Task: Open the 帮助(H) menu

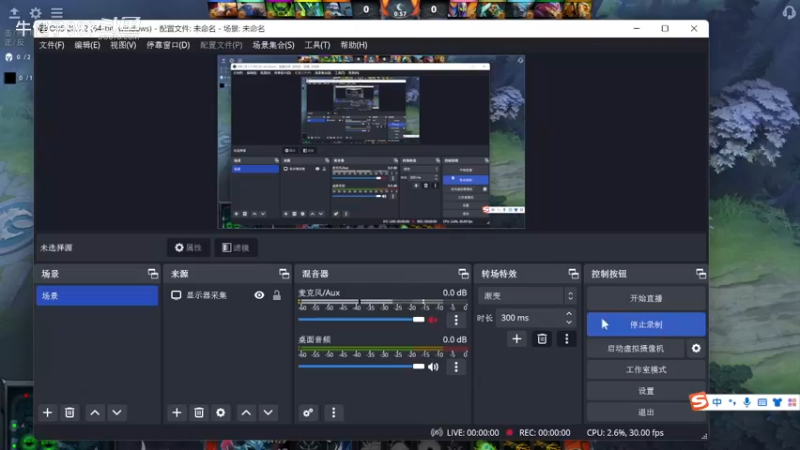Action: pyautogui.click(x=354, y=45)
